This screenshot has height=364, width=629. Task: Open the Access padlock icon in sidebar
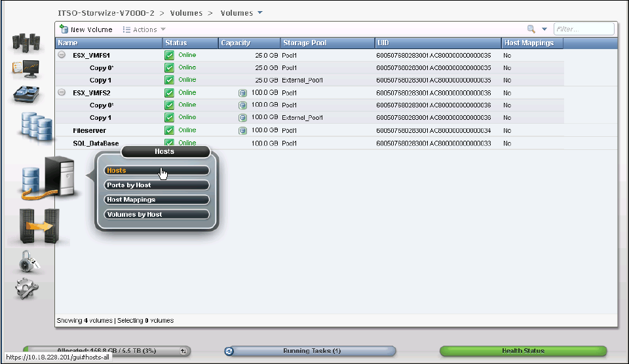[x=28, y=263]
